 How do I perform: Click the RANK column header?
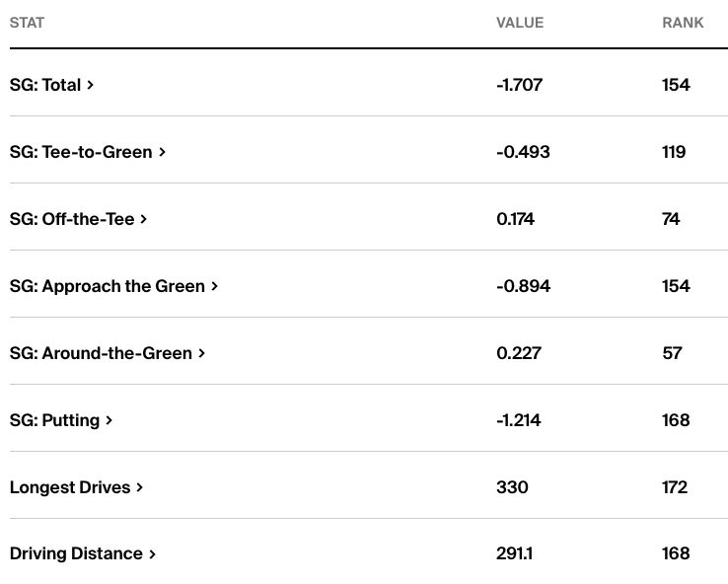pos(683,23)
